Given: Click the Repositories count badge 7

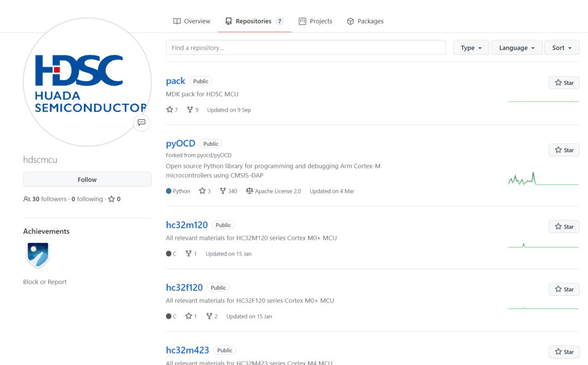Looking at the screenshot, I should coord(279,21).
